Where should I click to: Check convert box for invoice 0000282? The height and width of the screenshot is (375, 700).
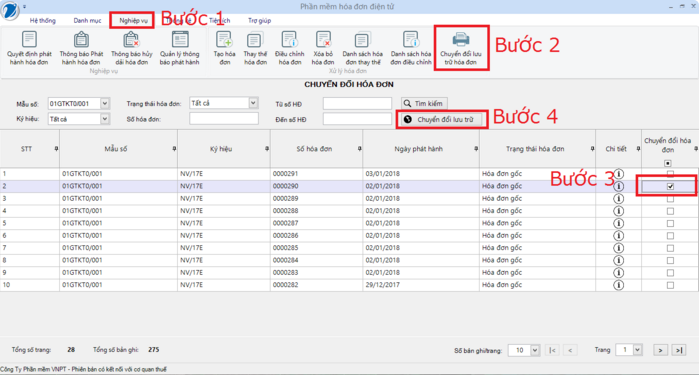point(670,285)
